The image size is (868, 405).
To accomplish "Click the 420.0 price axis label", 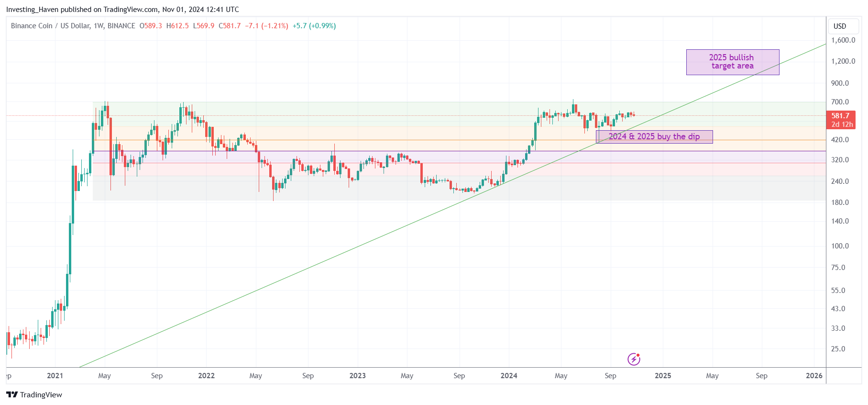I will pyautogui.click(x=840, y=140).
